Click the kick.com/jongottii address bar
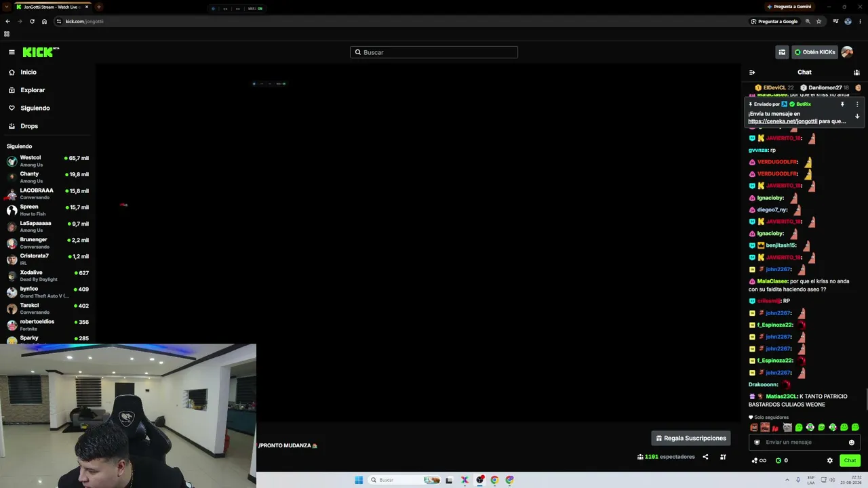This screenshot has height=488, width=868. coord(400,21)
